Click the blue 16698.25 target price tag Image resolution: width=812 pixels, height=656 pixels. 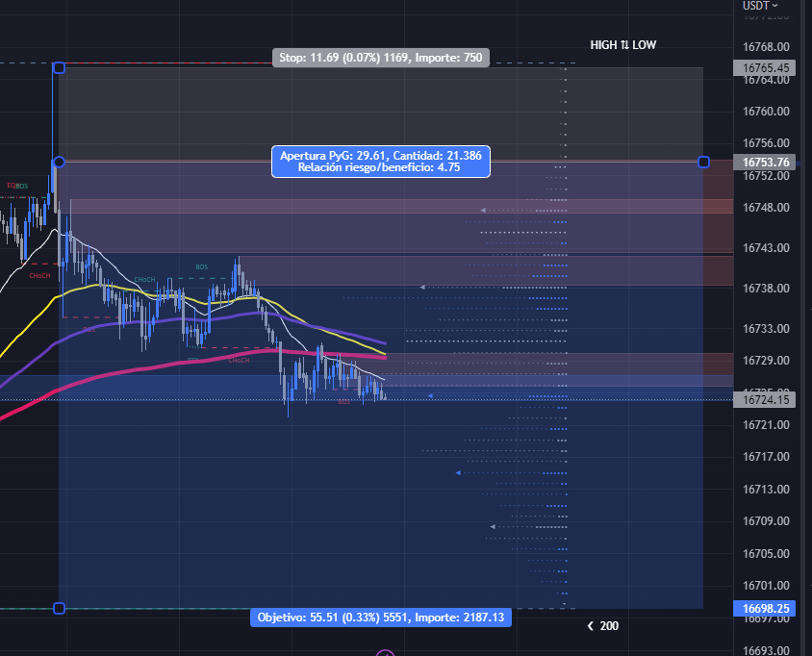766,608
